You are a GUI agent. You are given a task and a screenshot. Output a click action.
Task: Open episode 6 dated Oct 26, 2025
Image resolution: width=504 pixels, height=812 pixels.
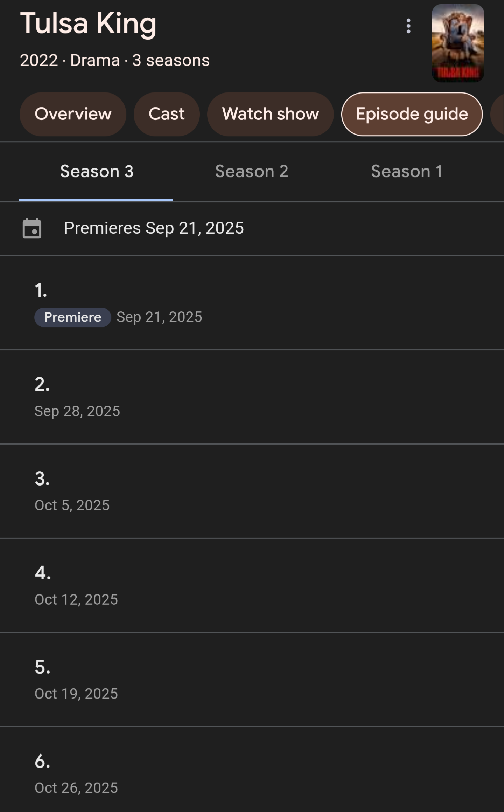(252, 773)
